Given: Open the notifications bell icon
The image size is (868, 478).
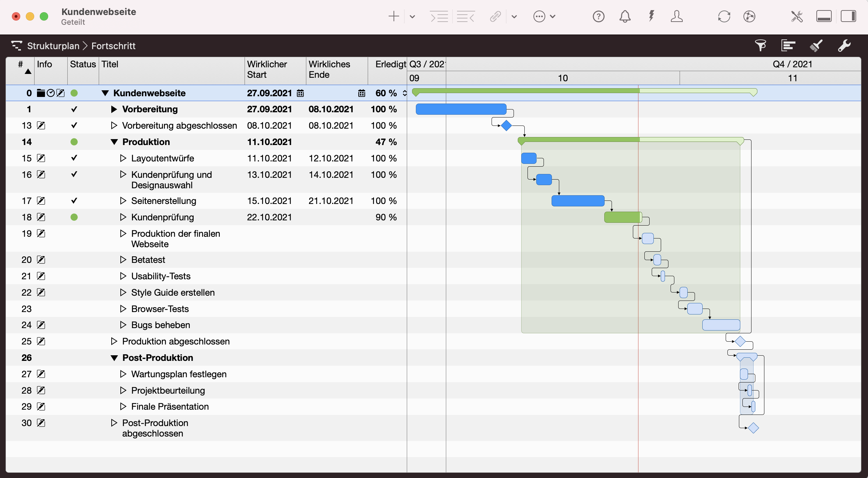Looking at the screenshot, I should [x=625, y=16].
